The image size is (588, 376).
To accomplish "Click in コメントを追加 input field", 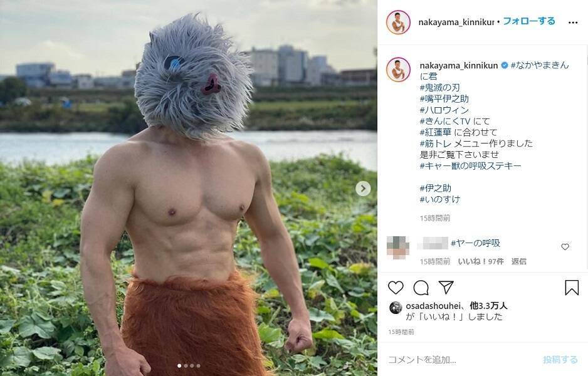I will 461,360.
